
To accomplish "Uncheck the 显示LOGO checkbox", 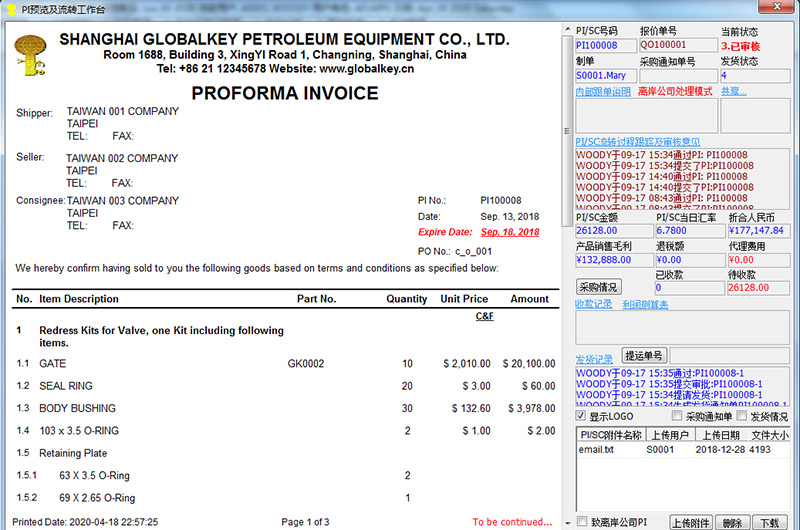I will [x=582, y=416].
